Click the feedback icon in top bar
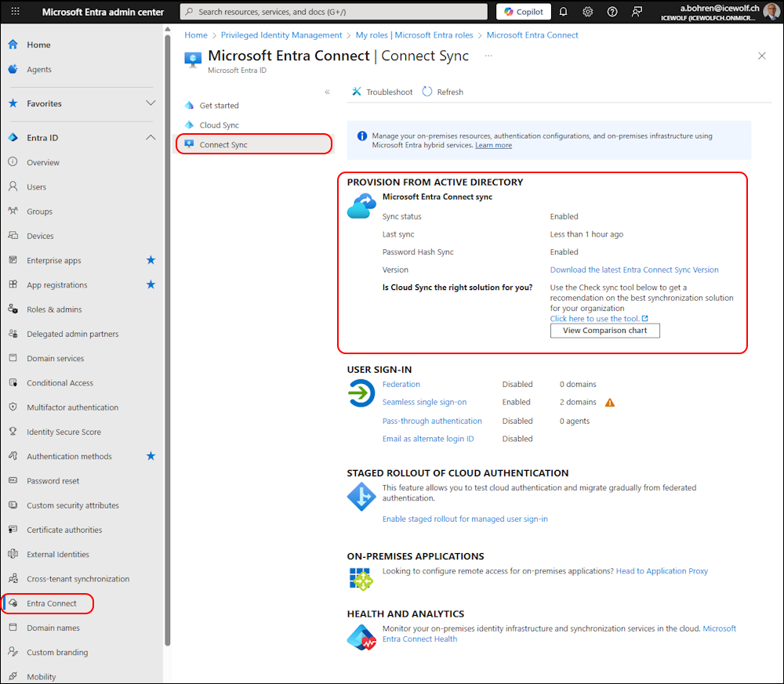Viewport: 784px width, 684px height. [x=637, y=12]
